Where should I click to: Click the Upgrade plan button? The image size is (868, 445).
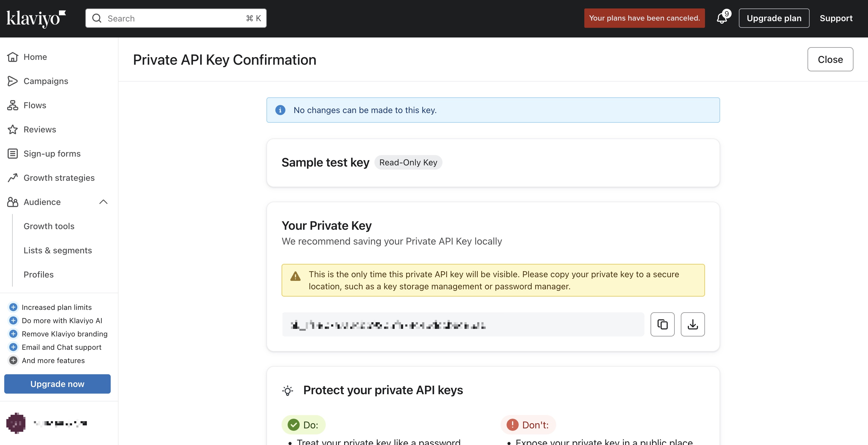774,18
